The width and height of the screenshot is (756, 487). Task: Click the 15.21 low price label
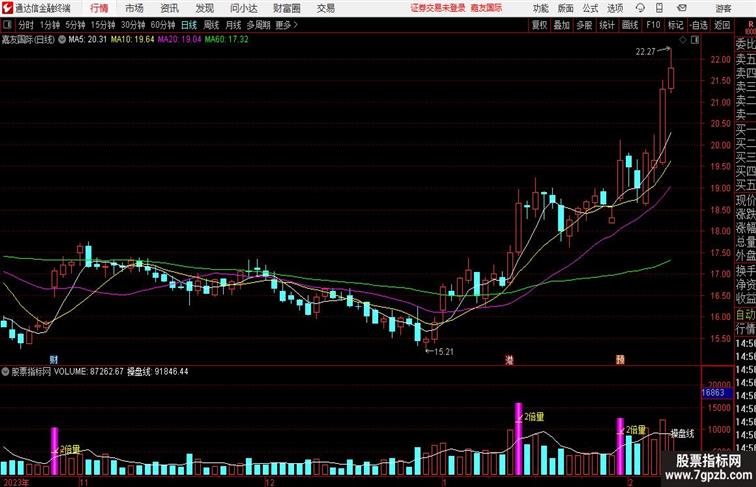point(444,352)
